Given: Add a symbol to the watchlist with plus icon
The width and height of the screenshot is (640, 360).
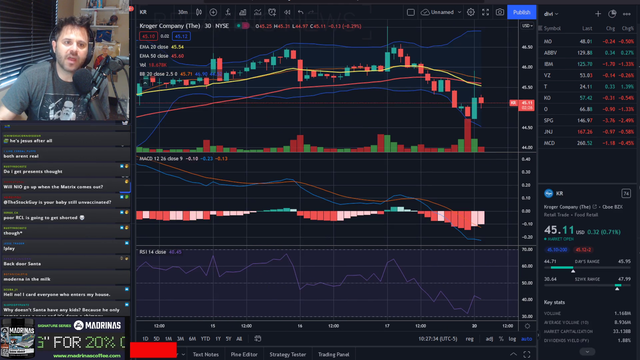Looking at the screenshot, I should pyautogui.click(x=598, y=14).
